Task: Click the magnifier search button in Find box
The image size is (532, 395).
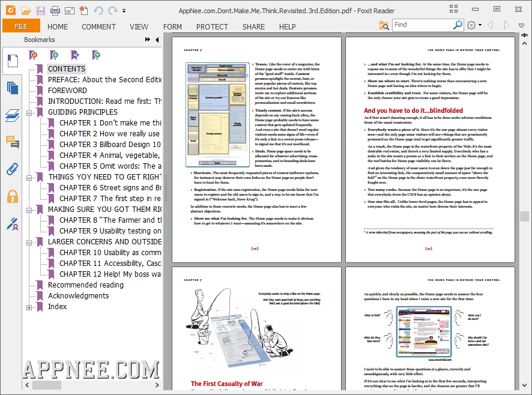Action: point(458,25)
